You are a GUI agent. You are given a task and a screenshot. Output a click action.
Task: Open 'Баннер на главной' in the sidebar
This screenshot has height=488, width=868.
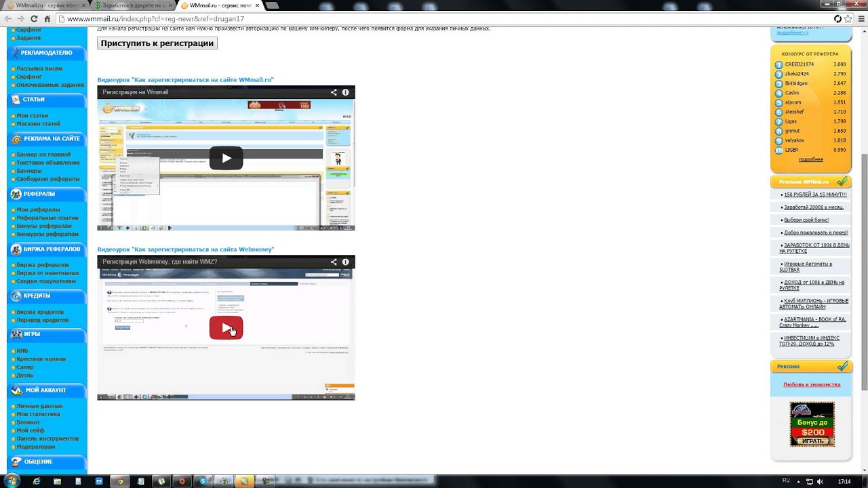click(43, 155)
